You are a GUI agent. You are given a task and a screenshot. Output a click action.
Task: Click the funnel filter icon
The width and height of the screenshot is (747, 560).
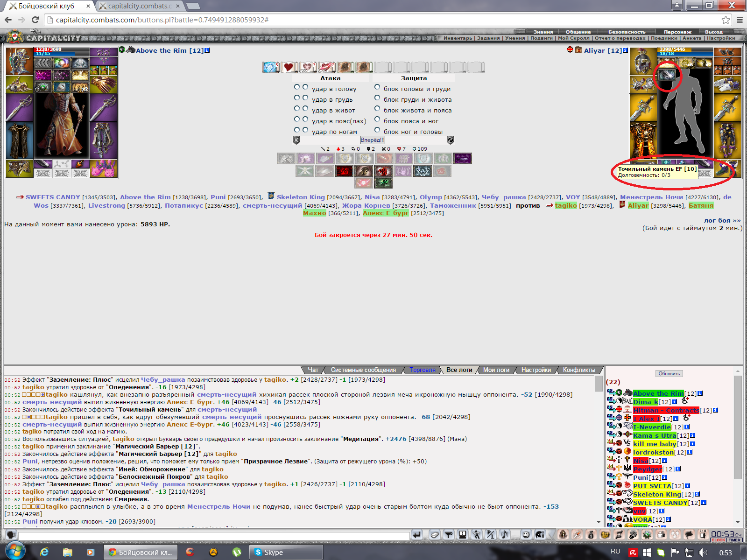point(448,535)
